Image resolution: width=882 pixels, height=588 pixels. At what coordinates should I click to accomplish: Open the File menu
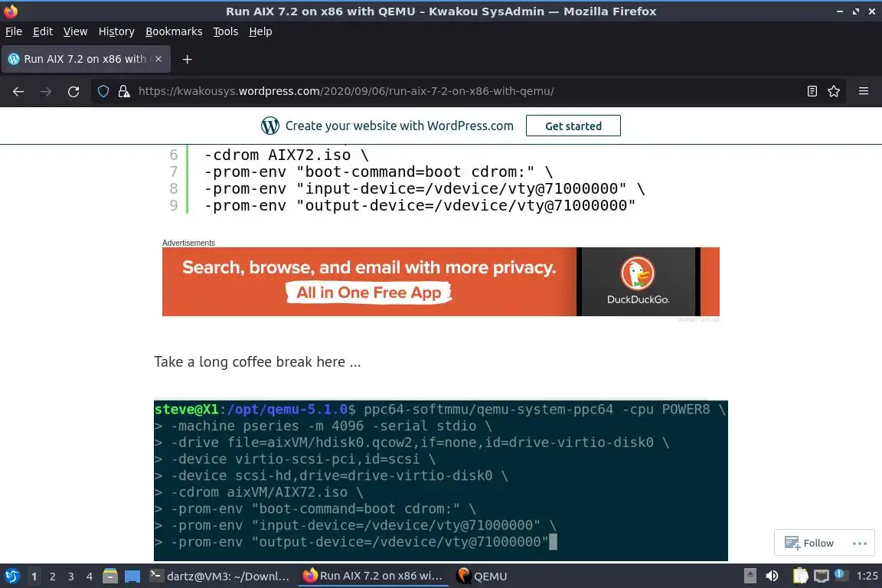coord(14,31)
